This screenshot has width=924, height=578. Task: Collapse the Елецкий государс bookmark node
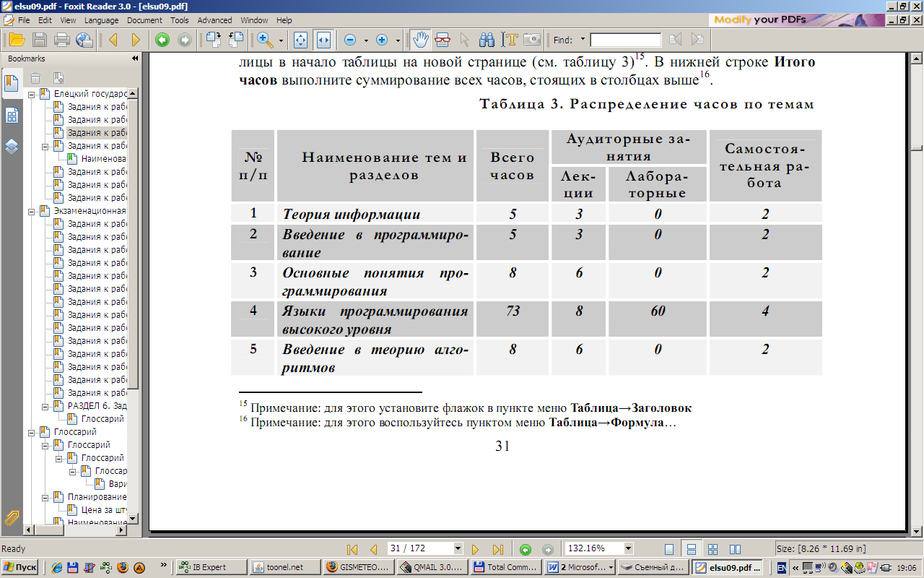[x=31, y=94]
